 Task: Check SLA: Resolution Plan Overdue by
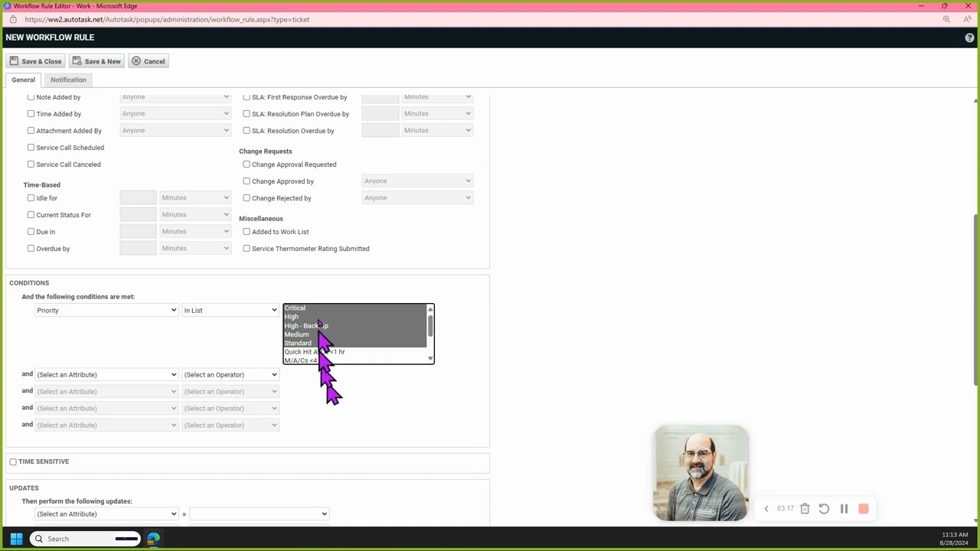click(247, 114)
